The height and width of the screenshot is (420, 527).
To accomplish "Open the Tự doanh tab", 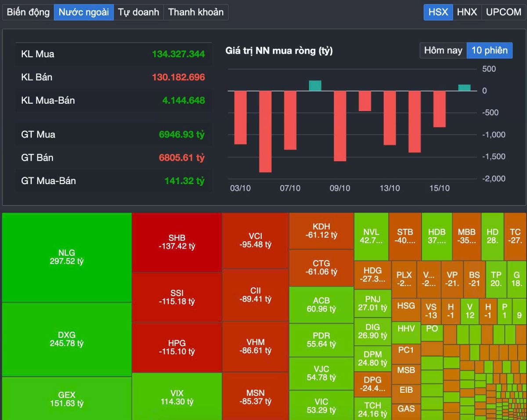I will coord(138,12).
